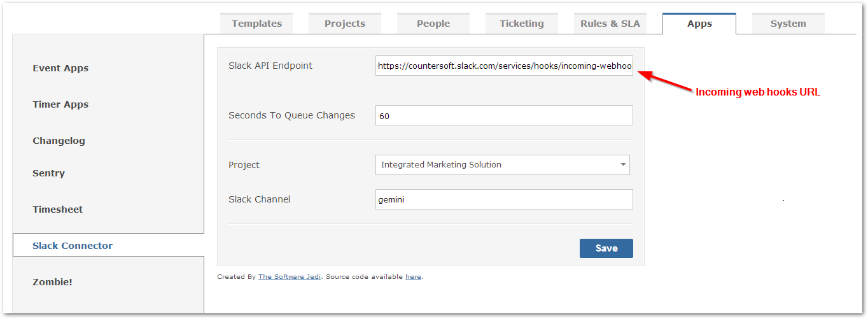
Task: Expand the Project dropdown
Action: tap(502, 165)
